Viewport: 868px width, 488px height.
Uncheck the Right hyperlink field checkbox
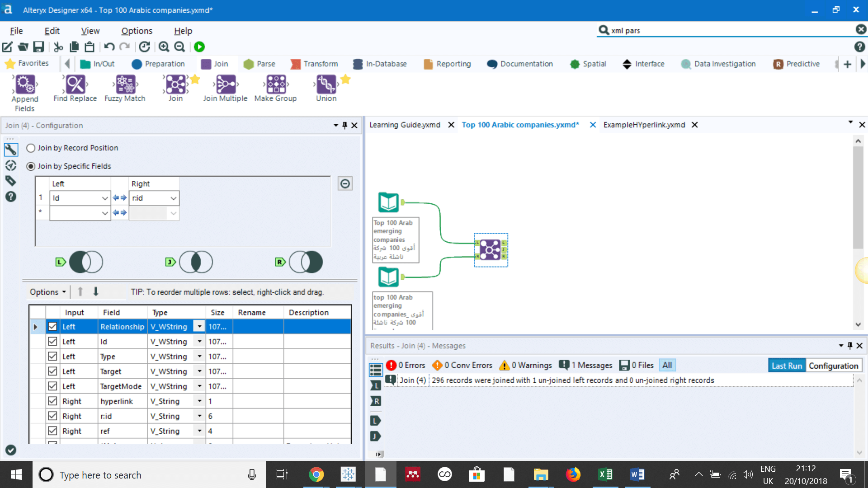[x=52, y=401]
